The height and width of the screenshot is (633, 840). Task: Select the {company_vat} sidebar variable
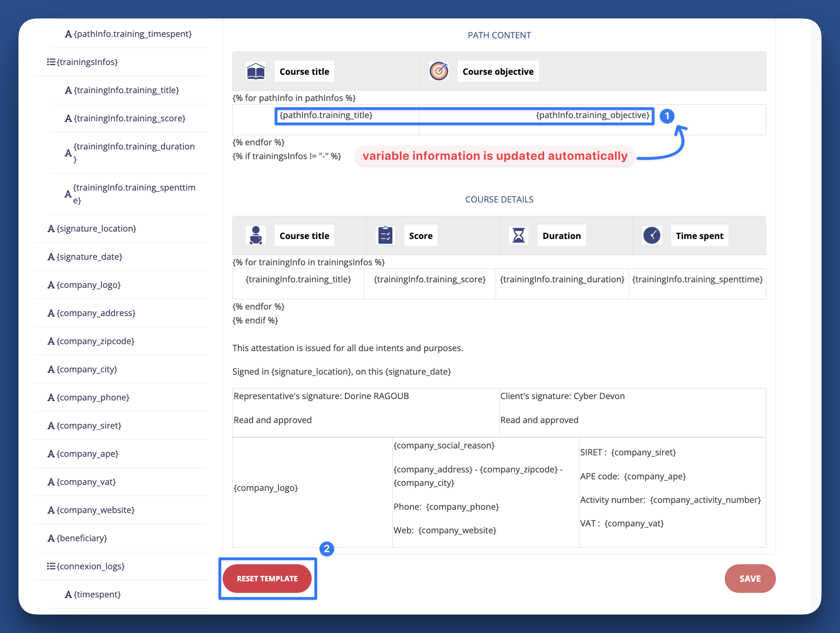pos(86,481)
